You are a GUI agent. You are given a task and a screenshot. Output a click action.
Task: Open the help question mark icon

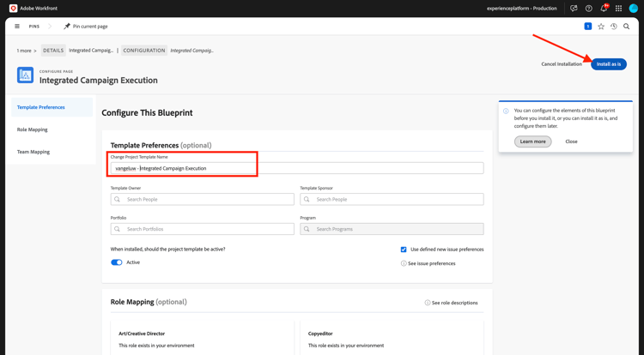[588, 9]
